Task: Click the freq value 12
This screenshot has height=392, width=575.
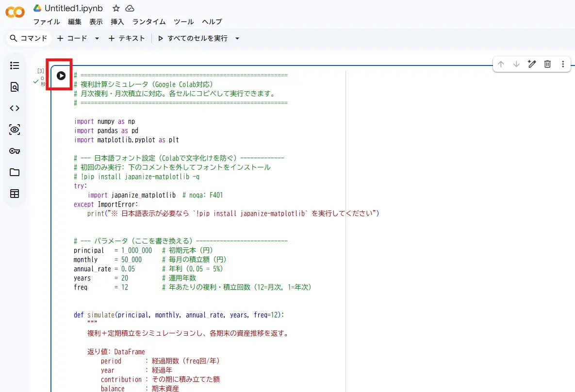Action: point(125,287)
